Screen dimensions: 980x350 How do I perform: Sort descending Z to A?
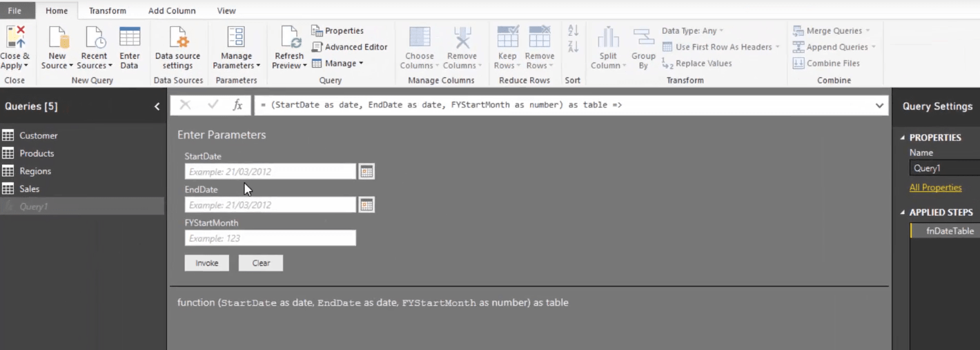(573, 47)
